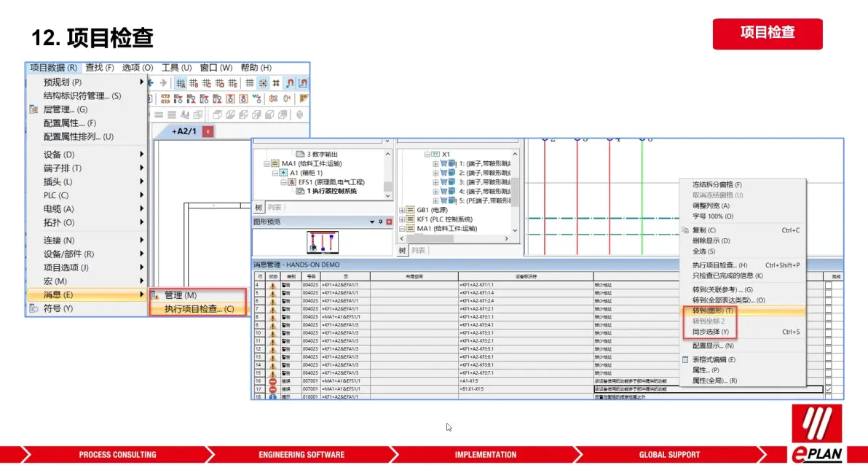868x465 pixels.
Task: Click the copy icon beside 复制 (C)
Action: coord(686,230)
